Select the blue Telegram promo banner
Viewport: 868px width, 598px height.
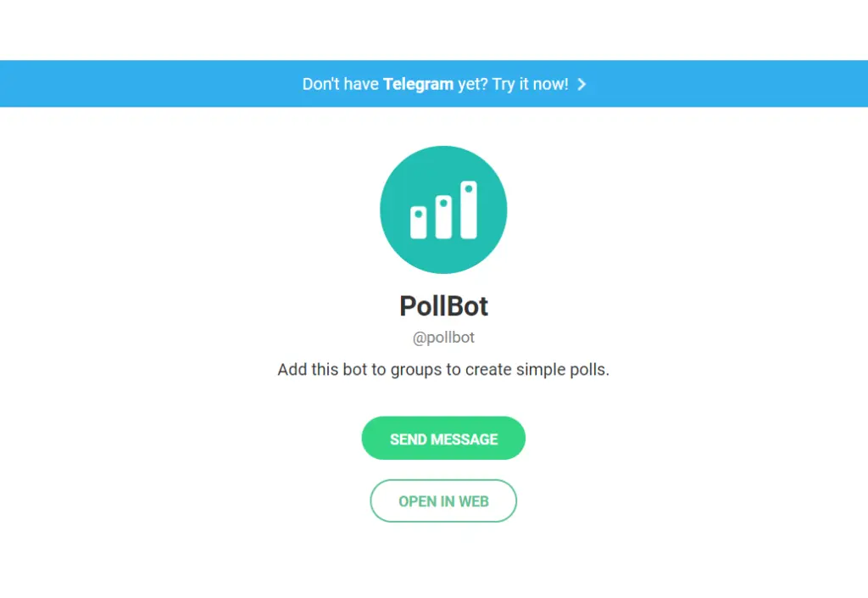434,83
